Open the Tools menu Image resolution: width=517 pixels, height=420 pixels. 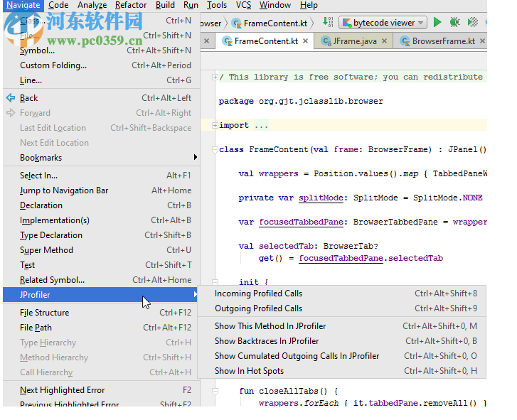click(217, 5)
